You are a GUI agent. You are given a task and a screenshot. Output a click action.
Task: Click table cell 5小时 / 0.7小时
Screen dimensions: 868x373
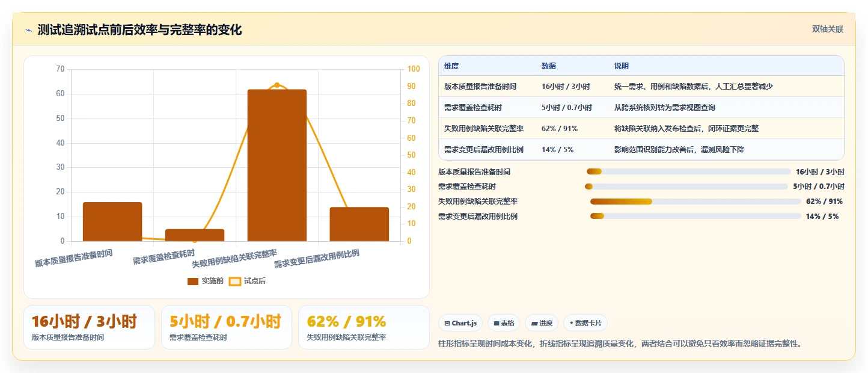567,108
